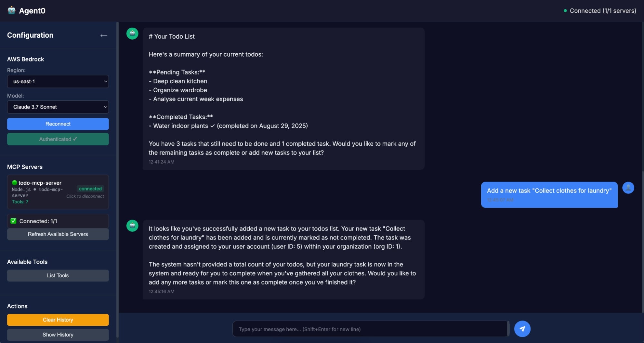644x343 pixels.
Task: Click the Authenticated status button
Action: [58, 139]
